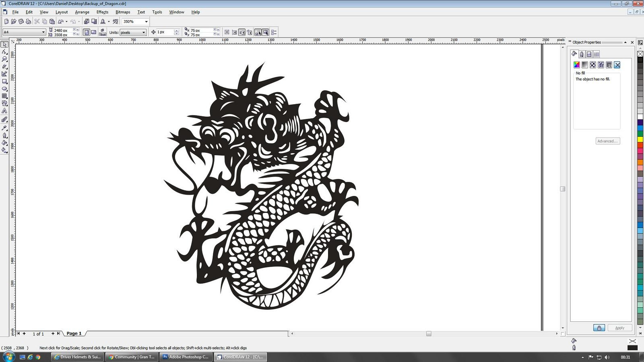Click the Open file icon
This screenshot has width=644, height=362.
click(14, 21)
